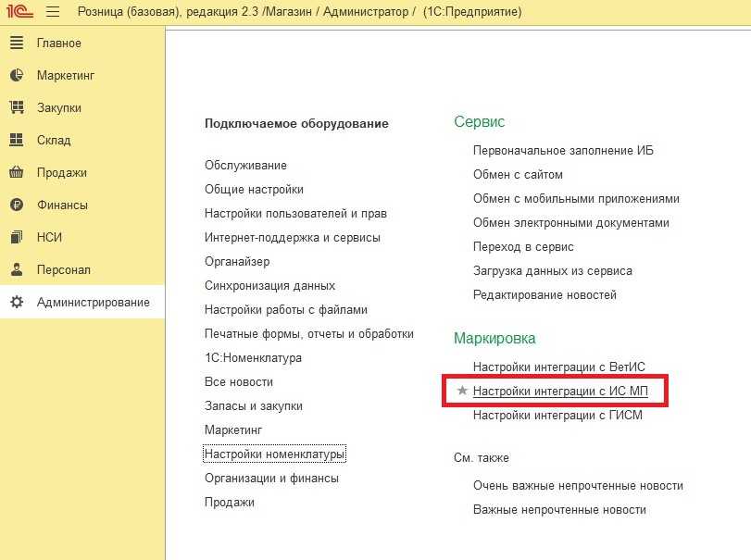
Task: Click the Персонал person icon
Action: 17,270
